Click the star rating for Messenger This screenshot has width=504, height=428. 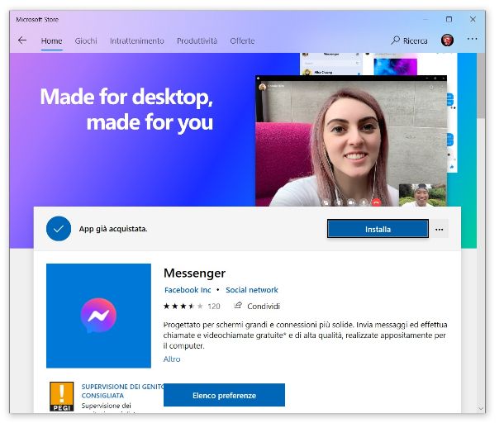(x=183, y=307)
